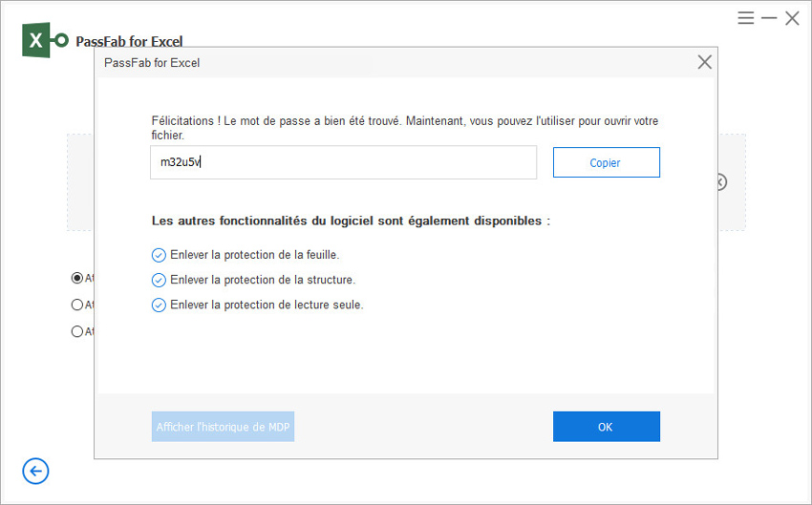Click the remove file icon behind dialog

[722, 182]
